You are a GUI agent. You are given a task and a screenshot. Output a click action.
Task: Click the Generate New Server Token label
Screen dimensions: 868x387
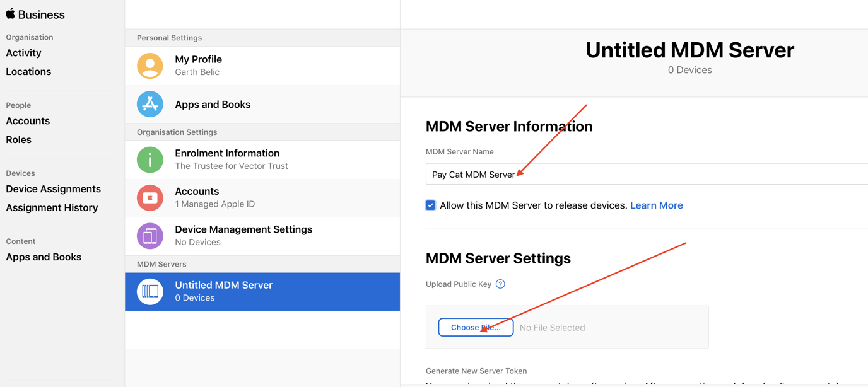pyautogui.click(x=476, y=371)
